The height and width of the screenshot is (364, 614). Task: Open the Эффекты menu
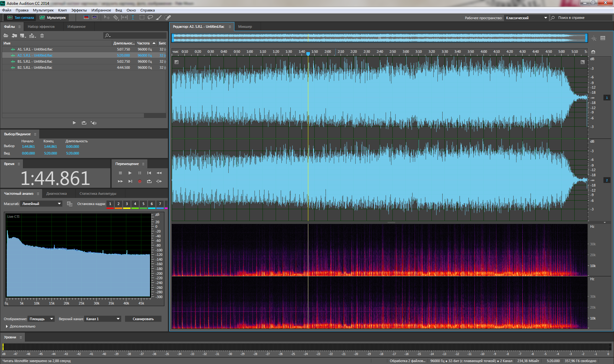[79, 10]
